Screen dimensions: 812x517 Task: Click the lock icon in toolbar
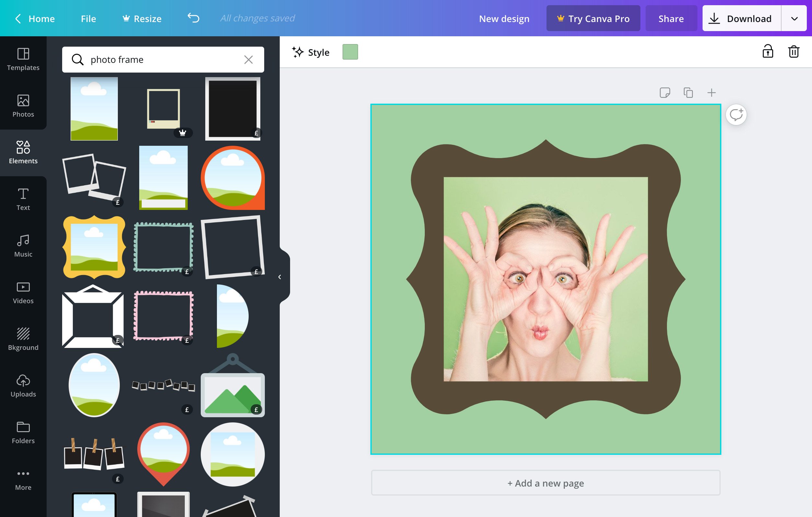click(x=768, y=52)
